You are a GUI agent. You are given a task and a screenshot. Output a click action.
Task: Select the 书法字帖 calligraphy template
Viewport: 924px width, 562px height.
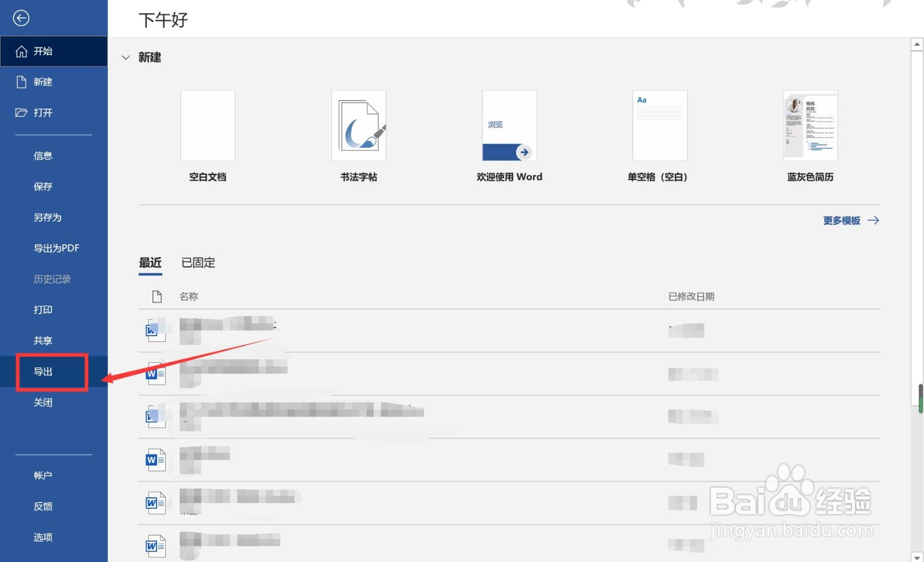coord(358,126)
